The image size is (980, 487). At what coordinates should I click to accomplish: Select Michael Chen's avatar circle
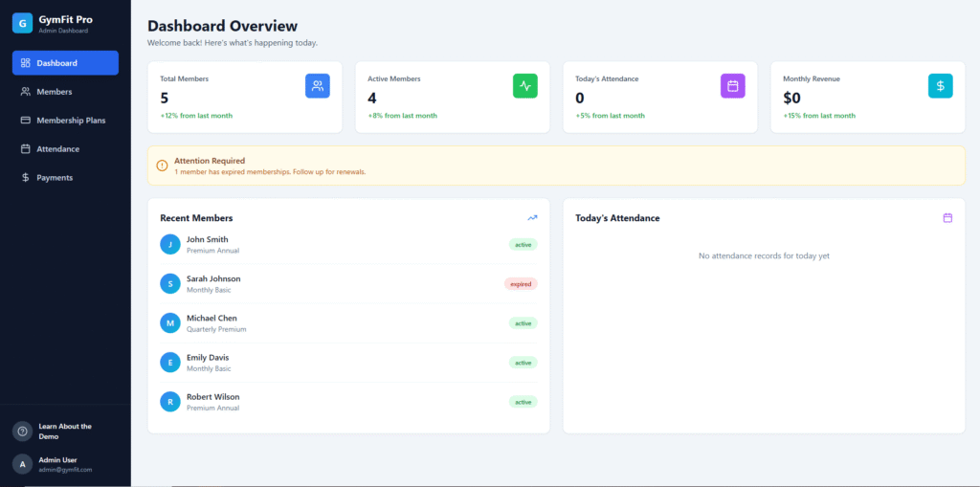(x=170, y=323)
